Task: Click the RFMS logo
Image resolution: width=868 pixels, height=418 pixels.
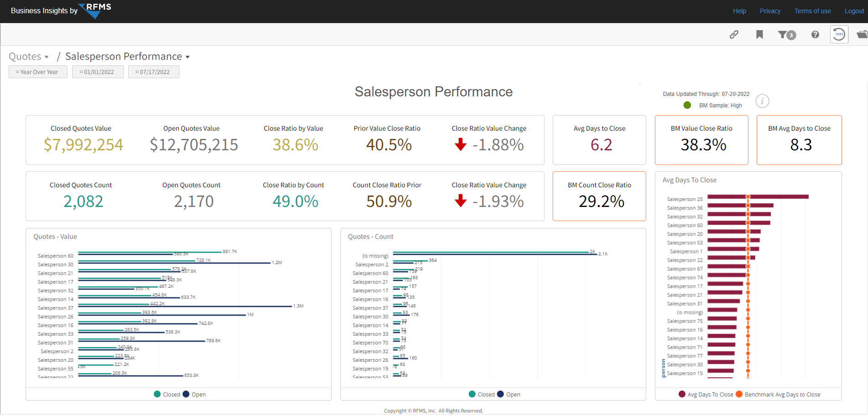Action: pos(95,11)
